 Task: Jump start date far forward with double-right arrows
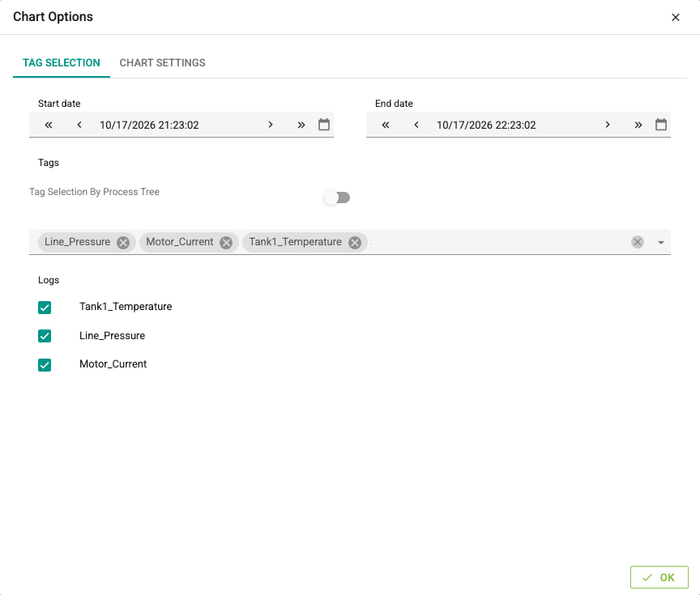(301, 125)
